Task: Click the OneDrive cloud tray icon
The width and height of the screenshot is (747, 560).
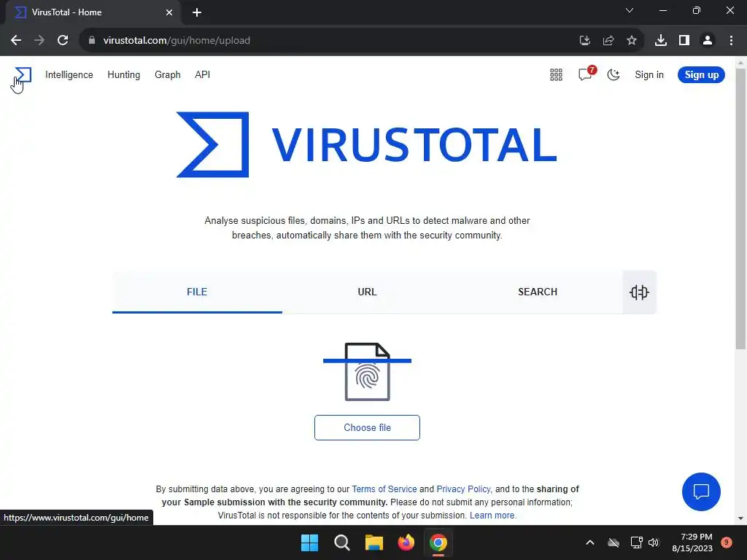Action: [614, 542]
